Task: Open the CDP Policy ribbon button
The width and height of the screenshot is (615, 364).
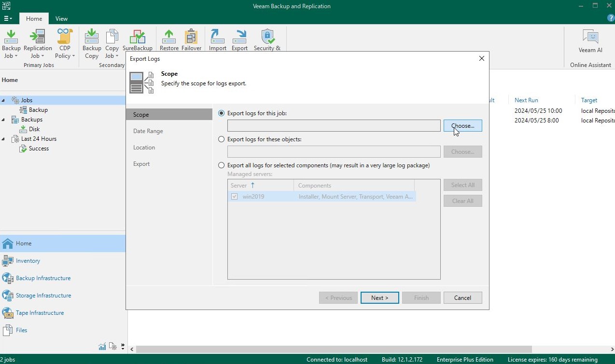Action: (x=65, y=44)
